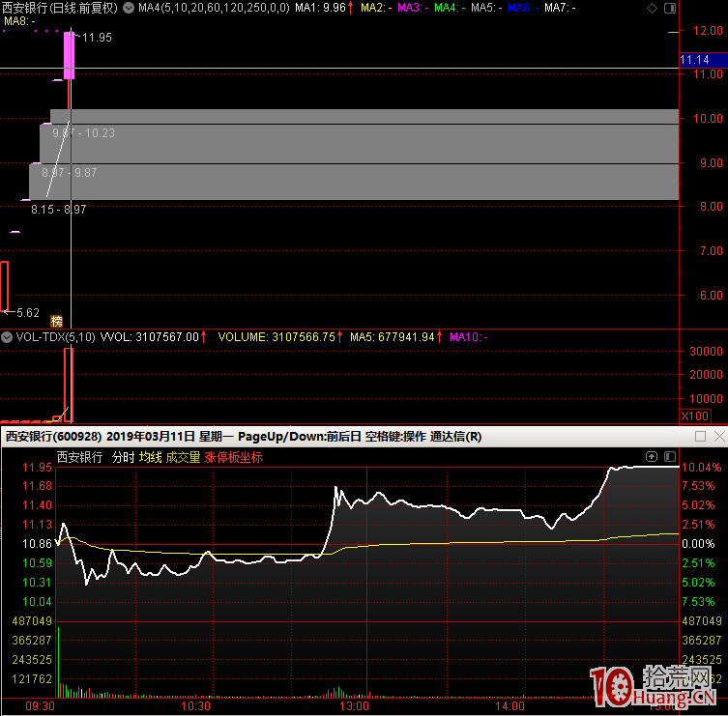Click the 12.00 price axis label
The height and width of the screenshot is (716, 728).
click(708, 31)
